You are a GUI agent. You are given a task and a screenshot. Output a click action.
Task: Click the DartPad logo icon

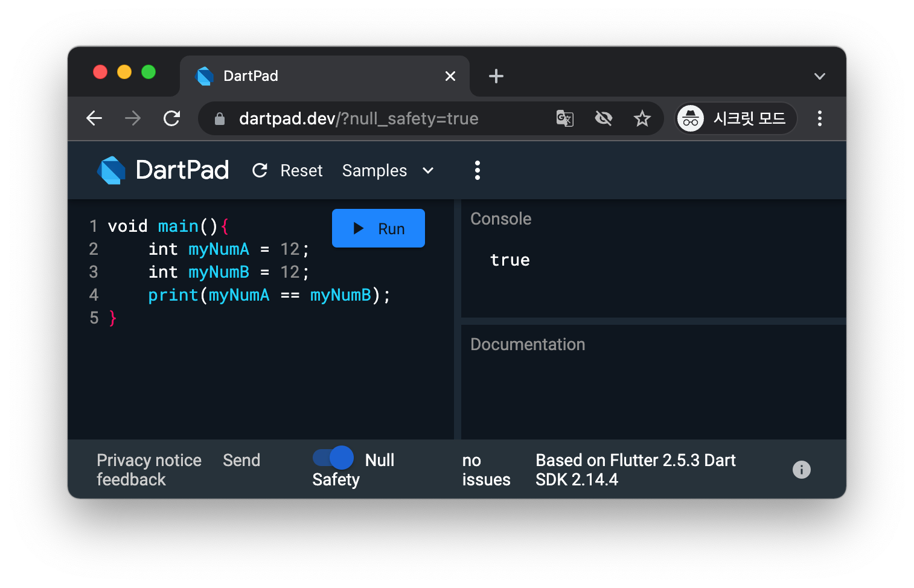112,170
